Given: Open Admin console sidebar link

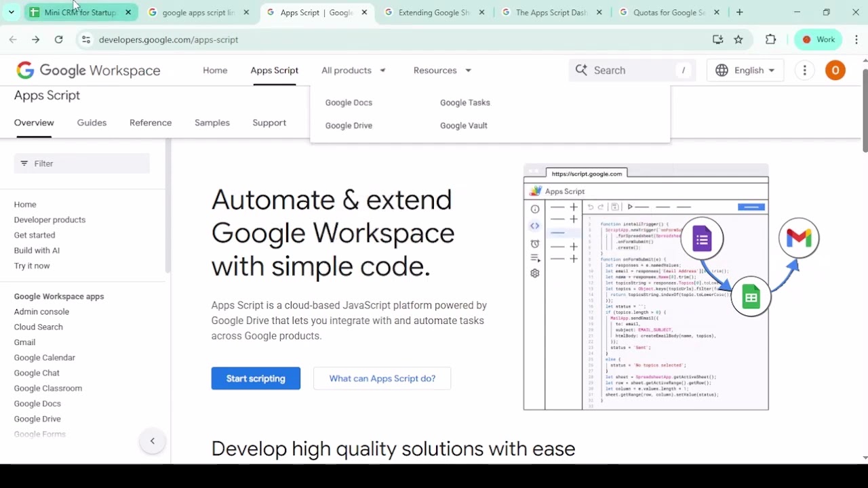Looking at the screenshot, I should click(41, 312).
